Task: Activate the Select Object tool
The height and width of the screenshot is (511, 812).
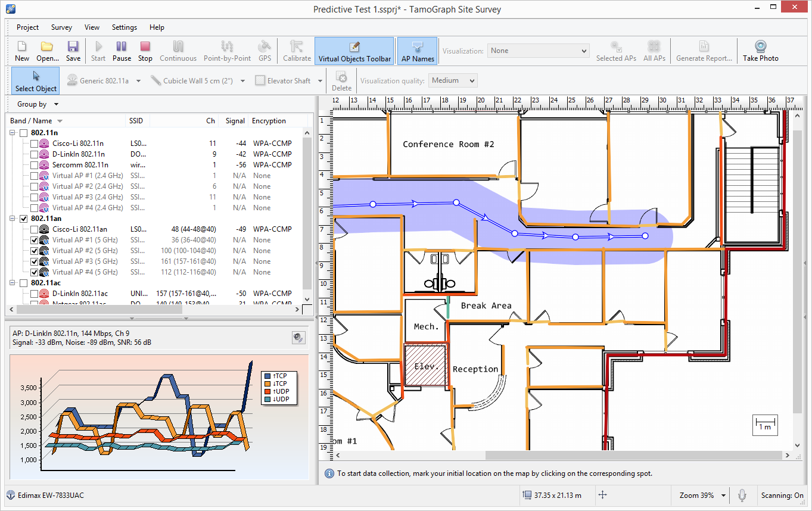Action: coord(36,81)
